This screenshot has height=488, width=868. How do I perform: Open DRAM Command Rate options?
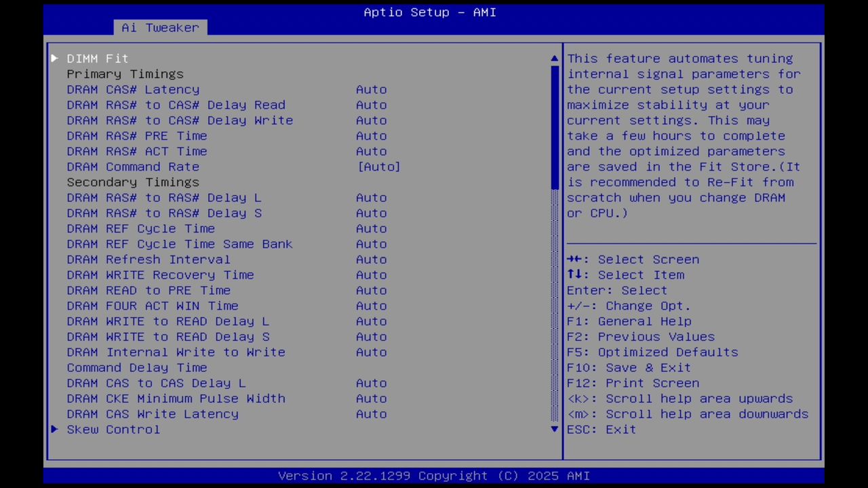click(203, 167)
